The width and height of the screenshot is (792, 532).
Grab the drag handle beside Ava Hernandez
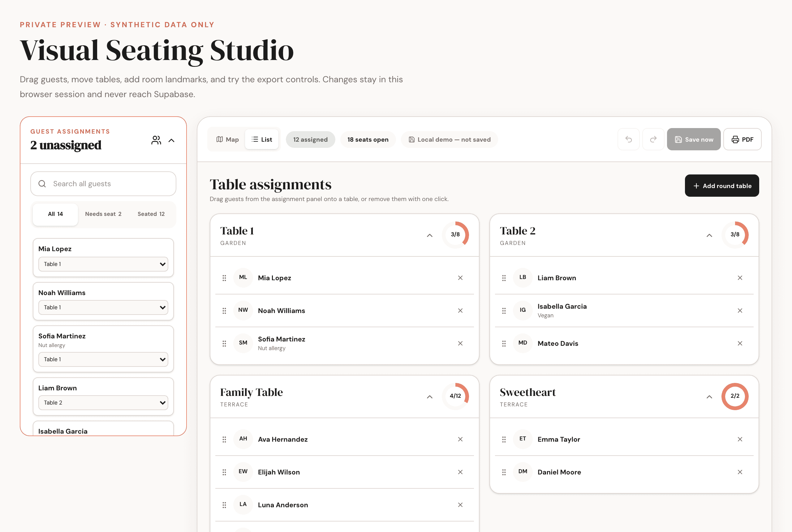224,440
